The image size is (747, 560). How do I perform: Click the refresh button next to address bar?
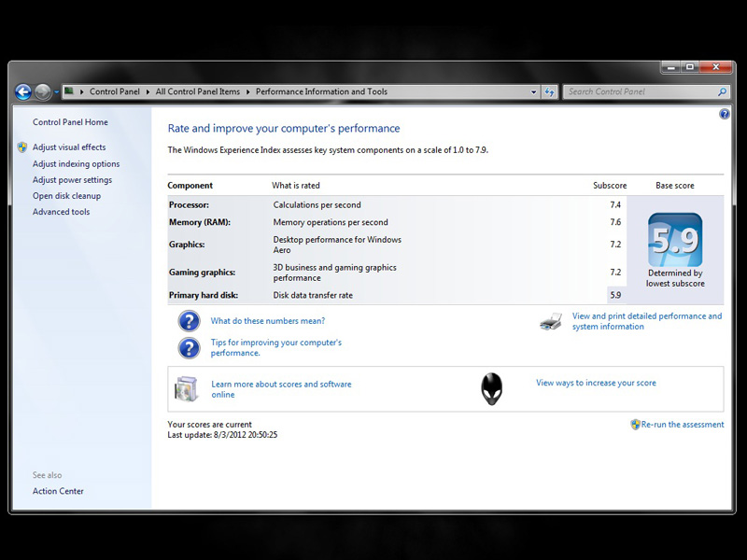550,91
